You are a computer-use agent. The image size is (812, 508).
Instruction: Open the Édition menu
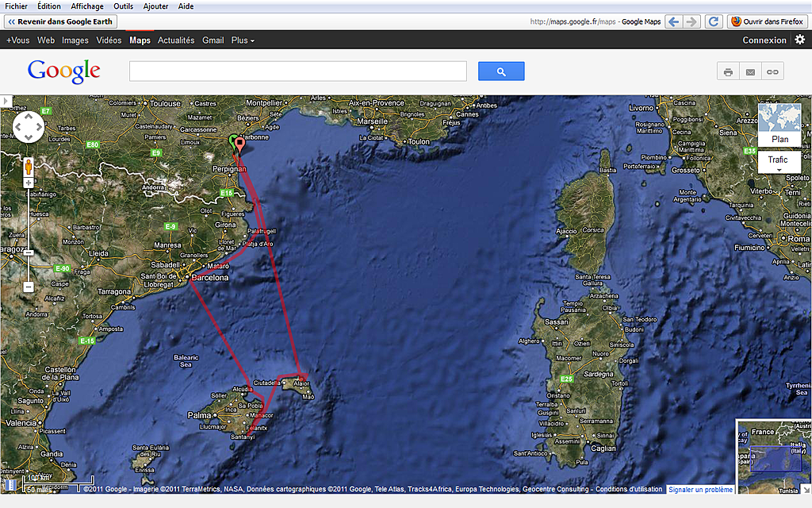click(x=49, y=6)
